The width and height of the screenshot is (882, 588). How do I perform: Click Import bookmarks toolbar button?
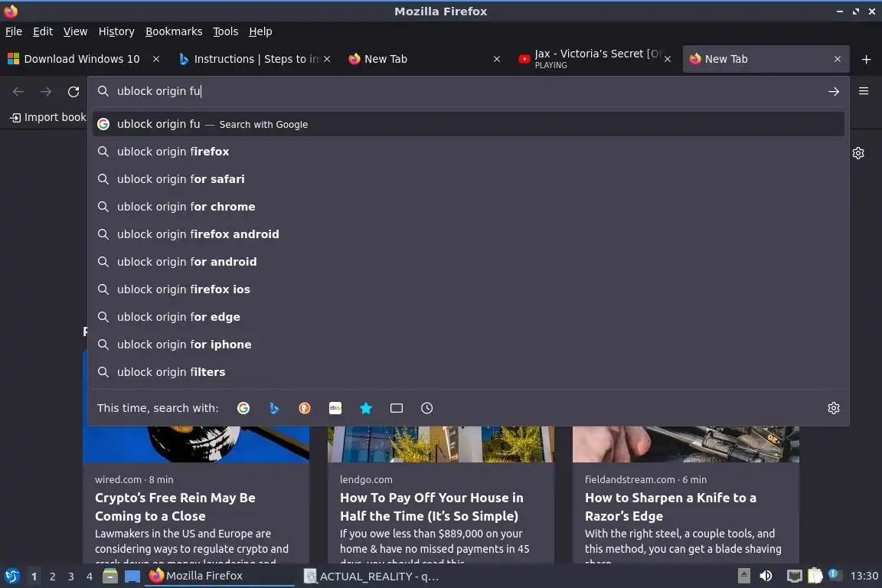(x=47, y=117)
